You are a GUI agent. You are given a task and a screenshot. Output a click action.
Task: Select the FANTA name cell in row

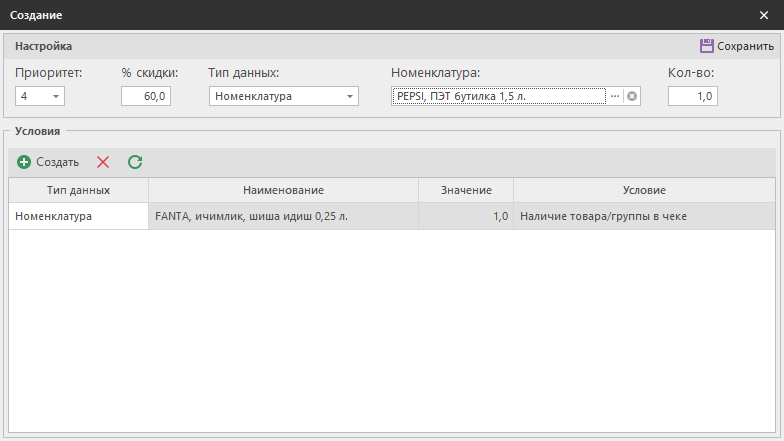coord(283,216)
